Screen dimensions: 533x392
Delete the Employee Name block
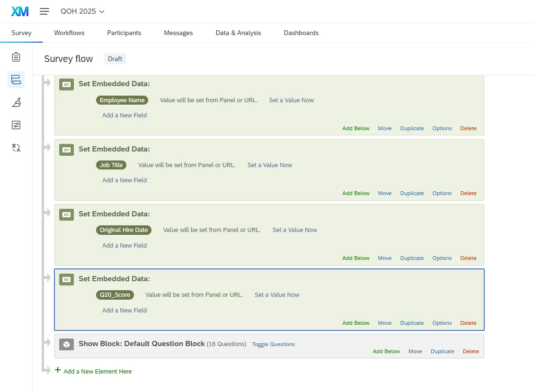click(469, 128)
